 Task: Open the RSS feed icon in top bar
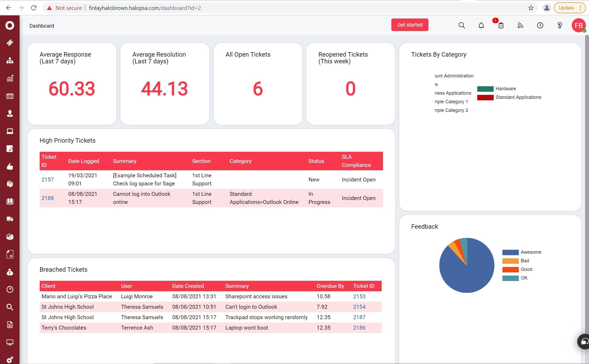point(520,25)
